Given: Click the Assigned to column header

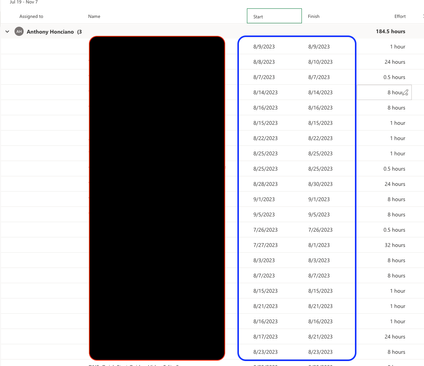Looking at the screenshot, I should 31,16.
